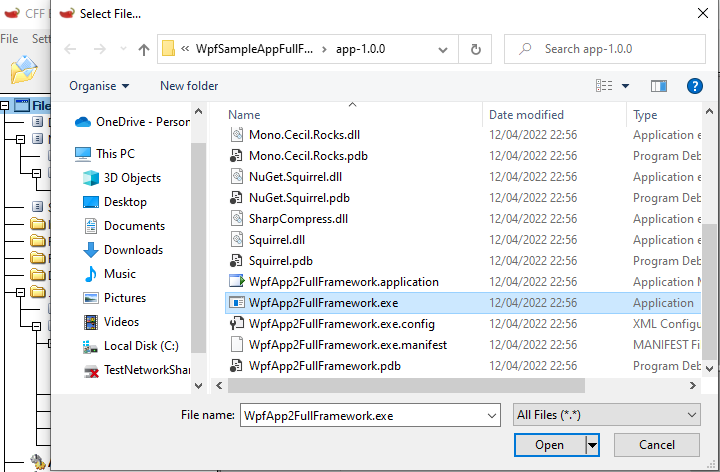Viewport: 720px width, 472px height.
Task: Click the Open split-button arrow
Action: point(592,445)
